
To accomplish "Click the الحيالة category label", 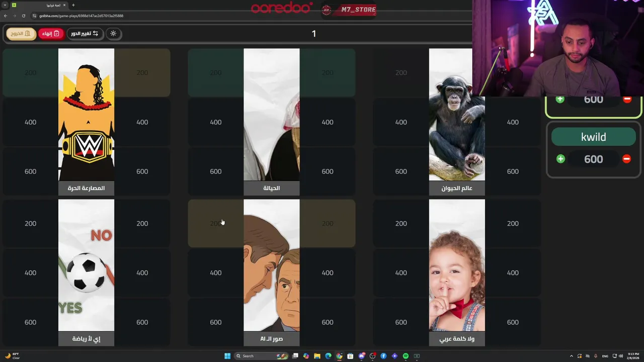I will point(272,188).
